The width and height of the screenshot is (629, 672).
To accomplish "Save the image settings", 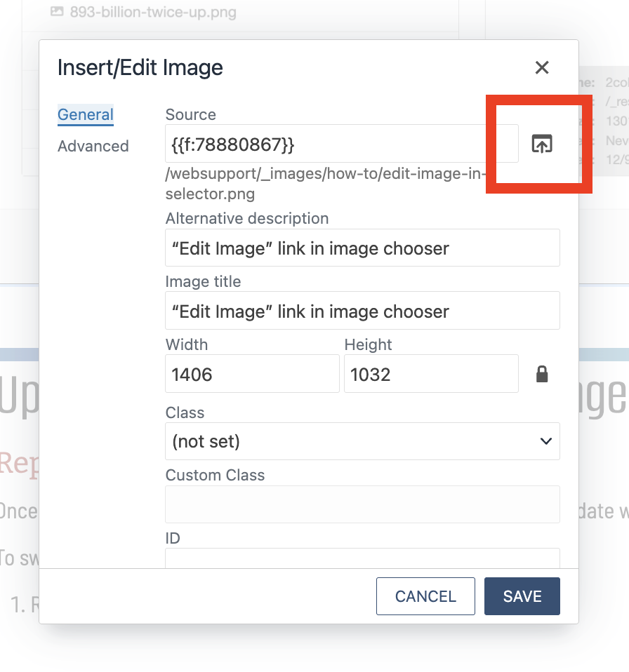I will tap(522, 596).
